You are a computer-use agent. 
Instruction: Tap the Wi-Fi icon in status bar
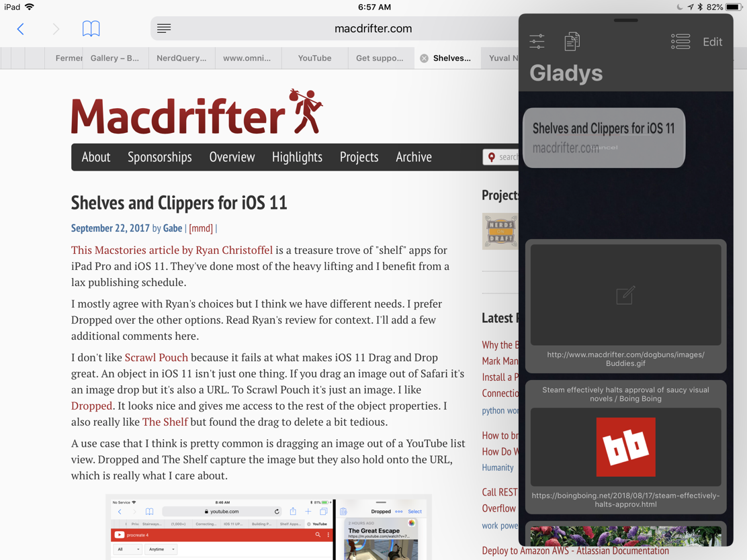pyautogui.click(x=30, y=7)
